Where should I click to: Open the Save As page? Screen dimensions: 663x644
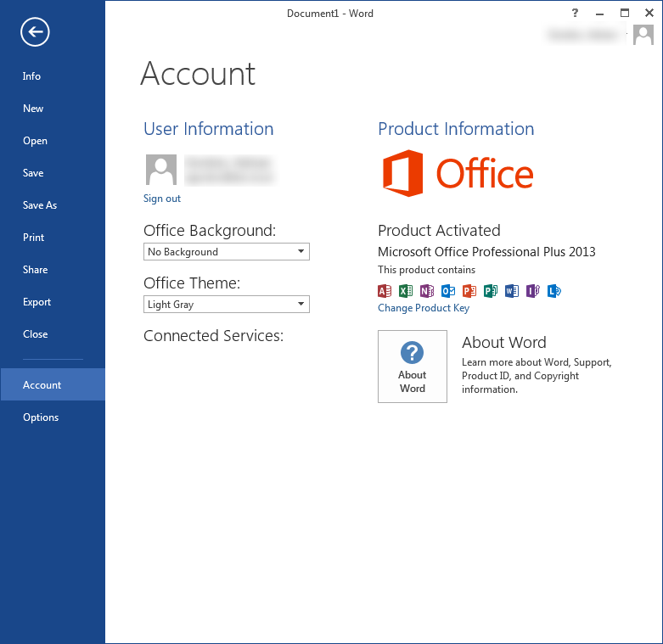click(40, 205)
